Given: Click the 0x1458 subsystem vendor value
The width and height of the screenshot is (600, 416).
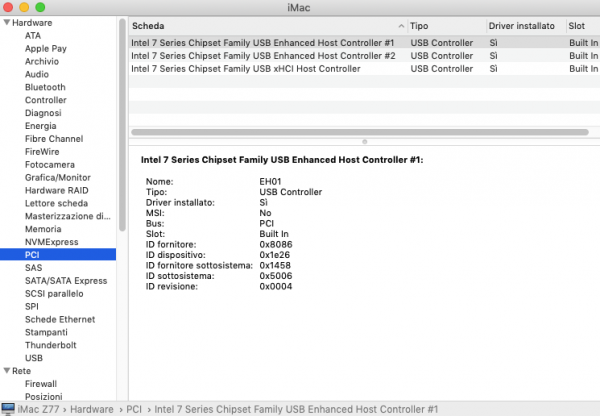Looking at the screenshot, I should click(x=275, y=265).
